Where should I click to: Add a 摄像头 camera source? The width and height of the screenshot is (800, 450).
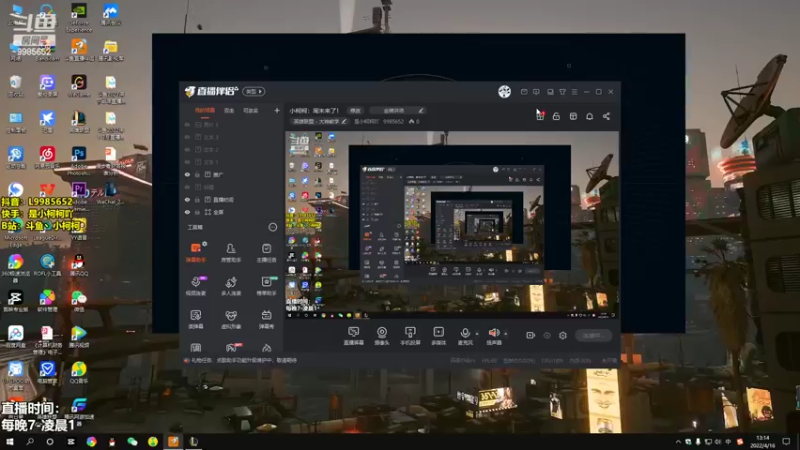pyautogui.click(x=382, y=336)
